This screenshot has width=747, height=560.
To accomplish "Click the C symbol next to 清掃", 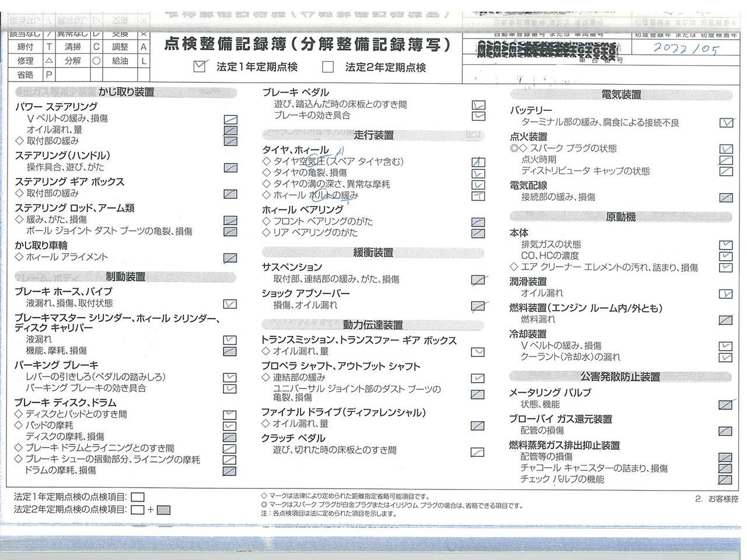I will pyautogui.click(x=96, y=47).
